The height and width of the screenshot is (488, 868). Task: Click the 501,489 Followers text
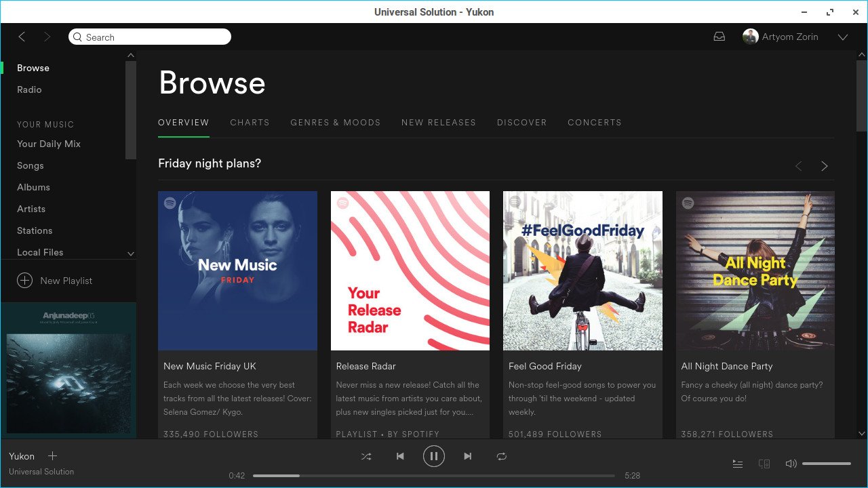556,434
